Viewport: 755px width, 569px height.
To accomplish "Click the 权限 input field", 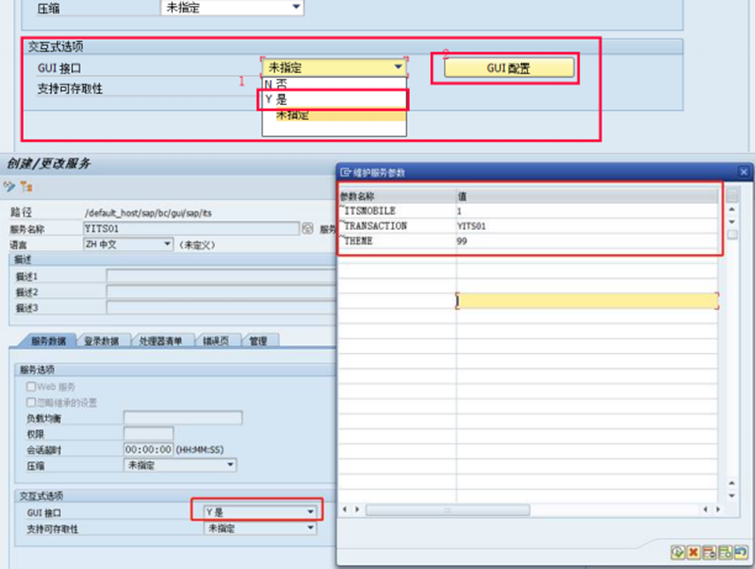I will (x=149, y=433).
